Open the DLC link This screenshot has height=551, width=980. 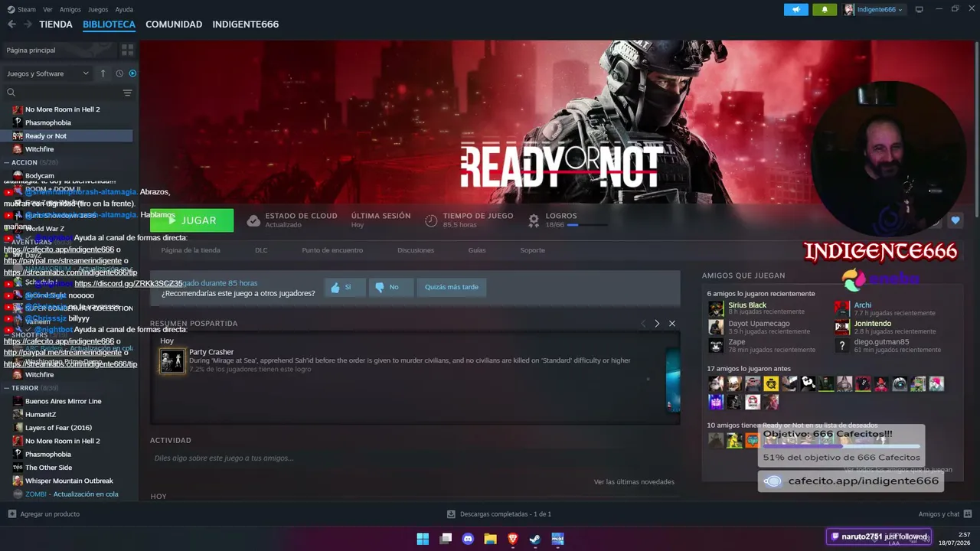click(x=261, y=250)
